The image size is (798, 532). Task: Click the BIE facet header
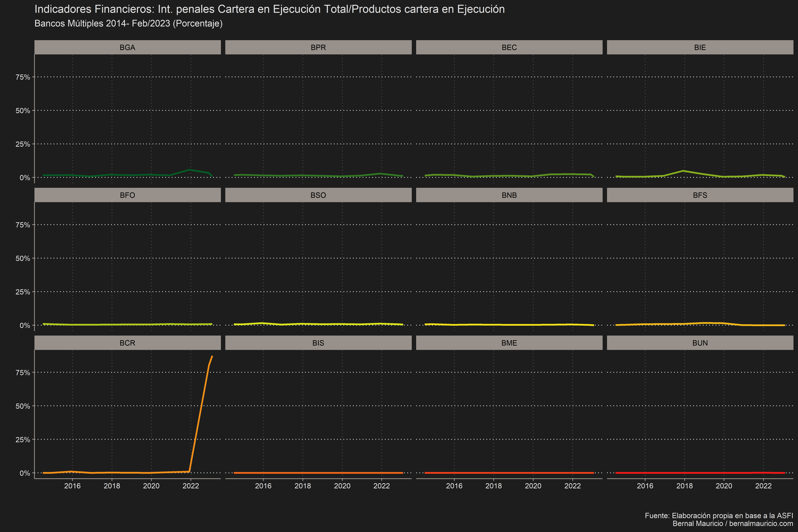click(x=700, y=47)
